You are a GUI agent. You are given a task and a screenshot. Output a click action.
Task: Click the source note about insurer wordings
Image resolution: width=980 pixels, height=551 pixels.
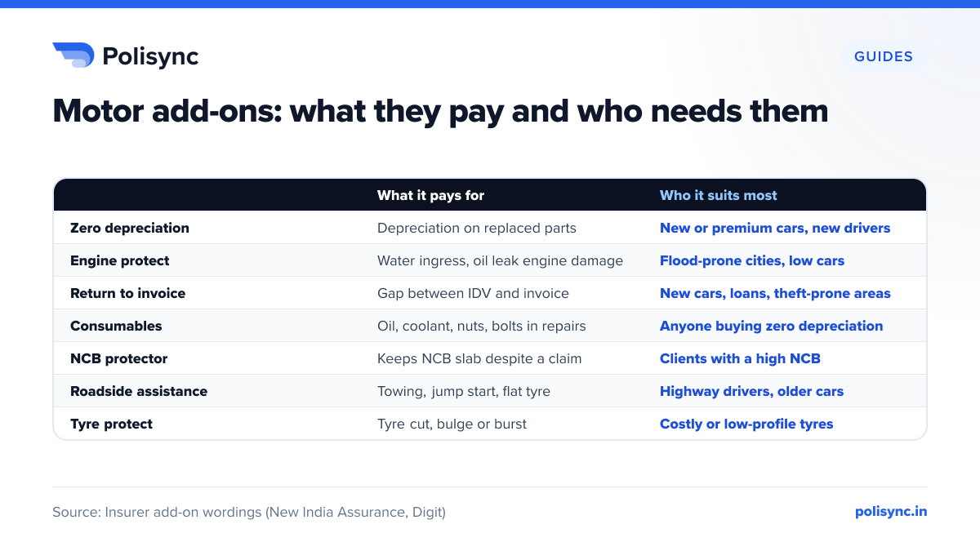tap(249, 513)
